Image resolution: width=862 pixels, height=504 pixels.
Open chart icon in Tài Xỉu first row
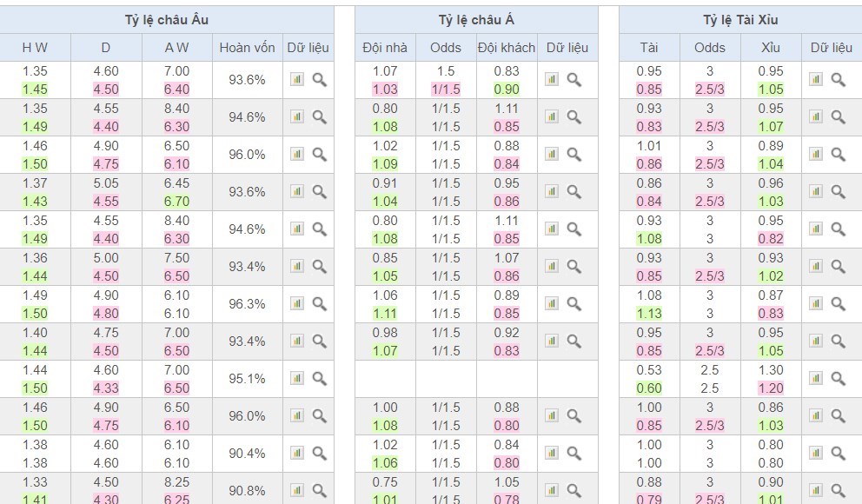coord(816,80)
